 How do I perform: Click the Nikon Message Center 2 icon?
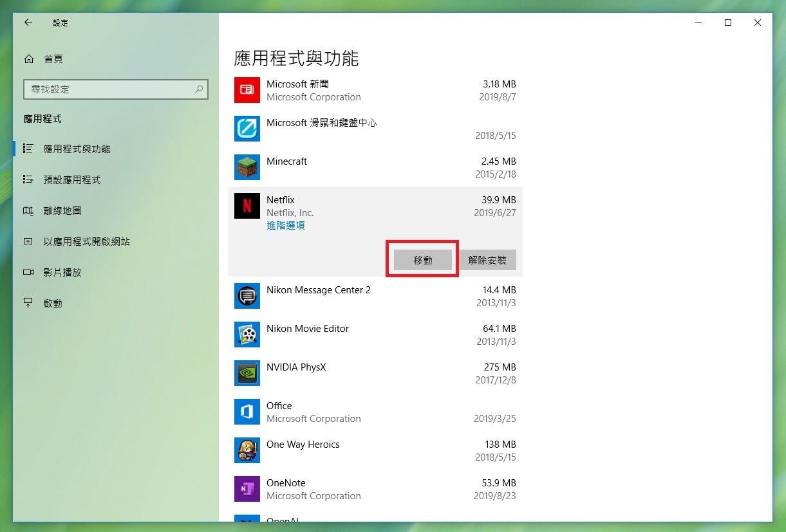[247, 296]
